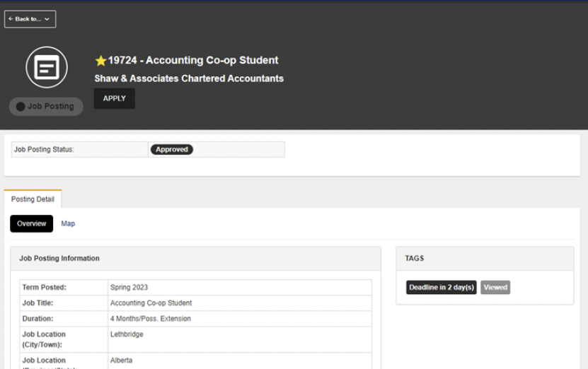Expand the Back to dropdown chevron
The height and width of the screenshot is (369, 588).
pos(47,19)
